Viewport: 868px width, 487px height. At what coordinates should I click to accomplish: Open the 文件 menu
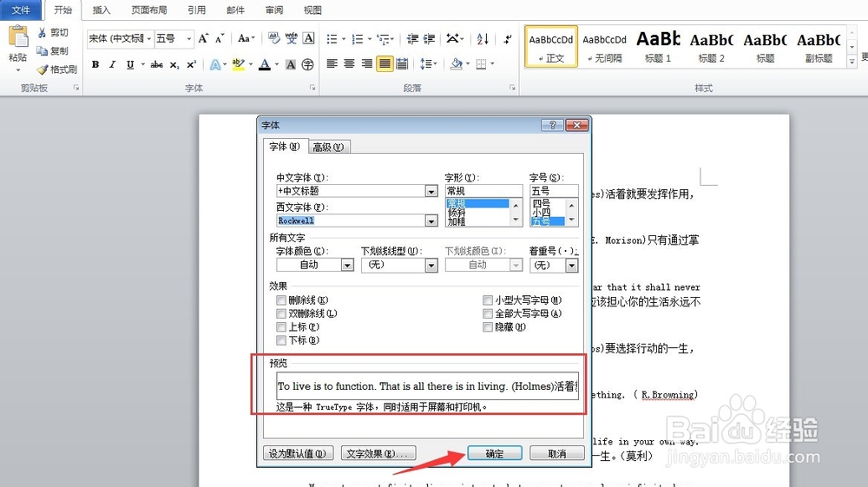pos(21,10)
